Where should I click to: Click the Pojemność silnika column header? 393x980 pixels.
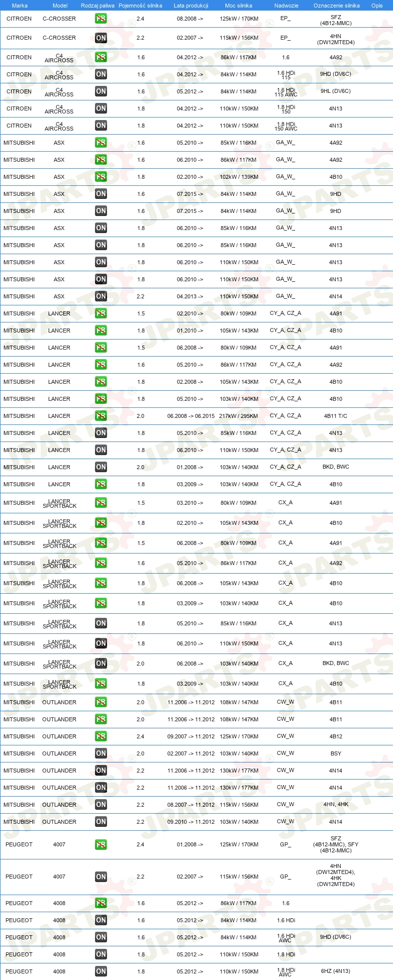click(140, 6)
